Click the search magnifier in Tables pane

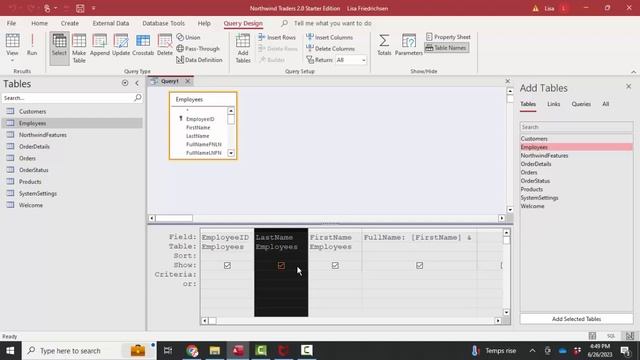click(138, 98)
